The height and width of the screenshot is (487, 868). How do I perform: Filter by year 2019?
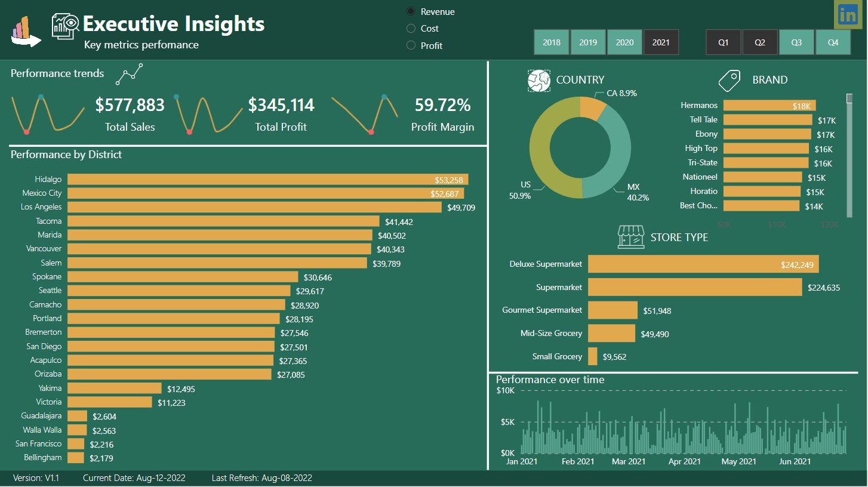(x=588, y=42)
